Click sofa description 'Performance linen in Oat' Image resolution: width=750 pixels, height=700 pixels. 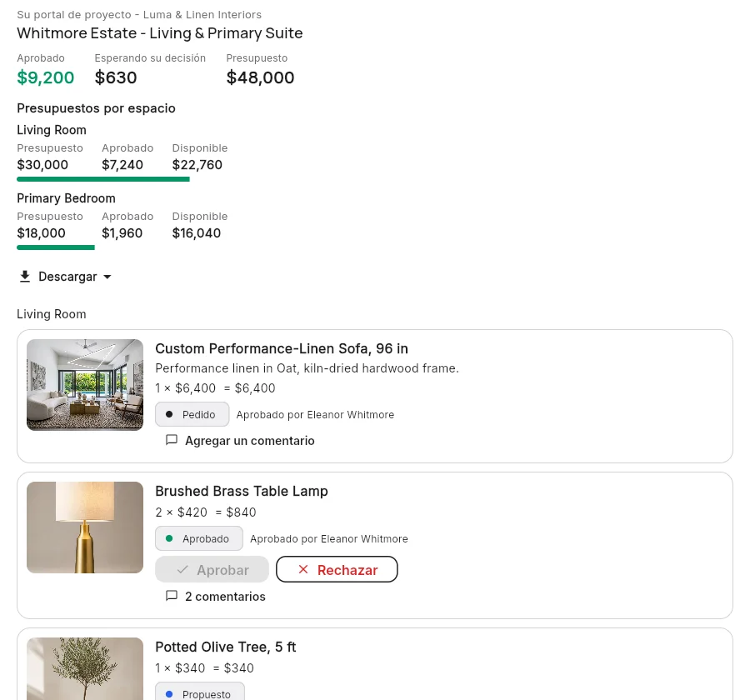tap(307, 368)
